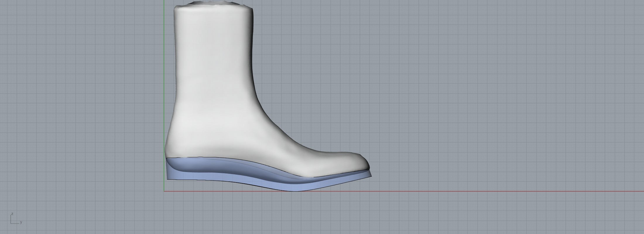Click the sole's front edge at the toe

click(x=371, y=175)
